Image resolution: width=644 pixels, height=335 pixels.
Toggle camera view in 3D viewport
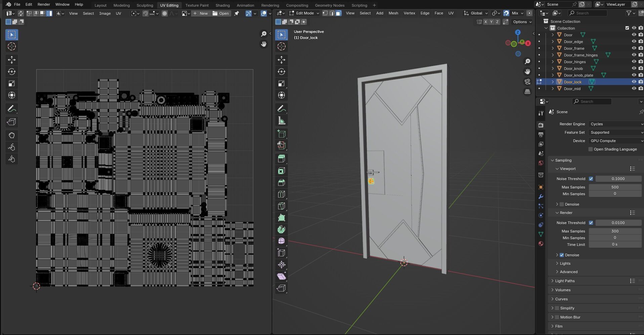[x=527, y=82]
